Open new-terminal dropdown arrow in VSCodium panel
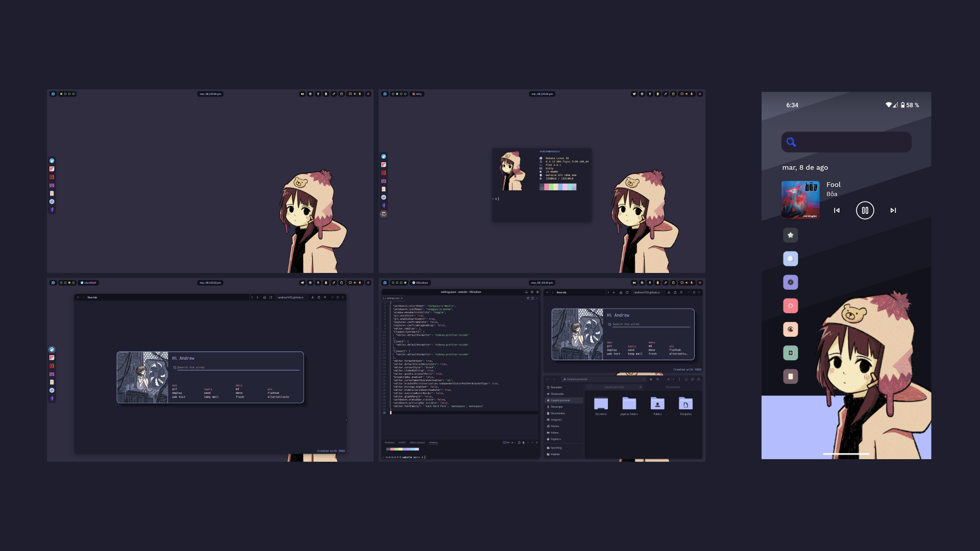Viewport: 980px width, 551px height. 515,442
